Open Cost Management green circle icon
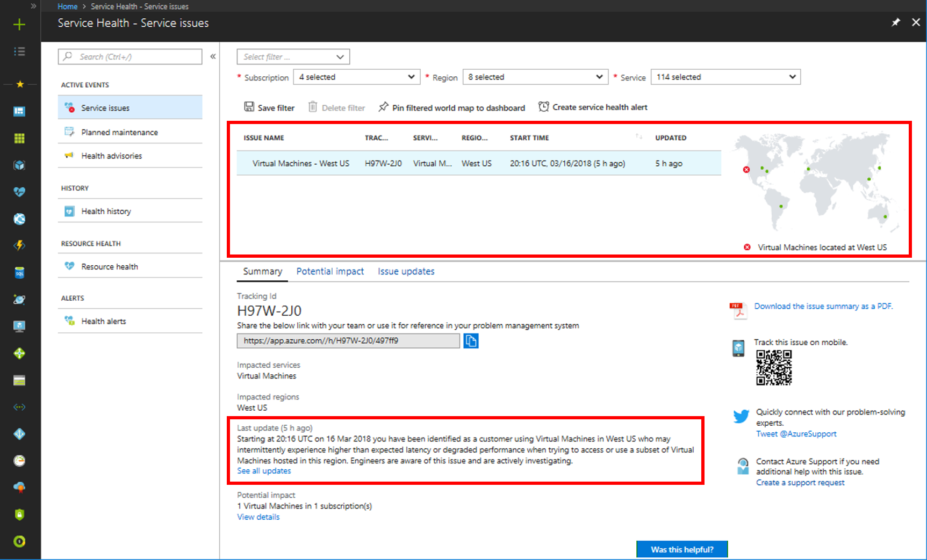This screenshot has height=560, width=927. coord(19,541)
